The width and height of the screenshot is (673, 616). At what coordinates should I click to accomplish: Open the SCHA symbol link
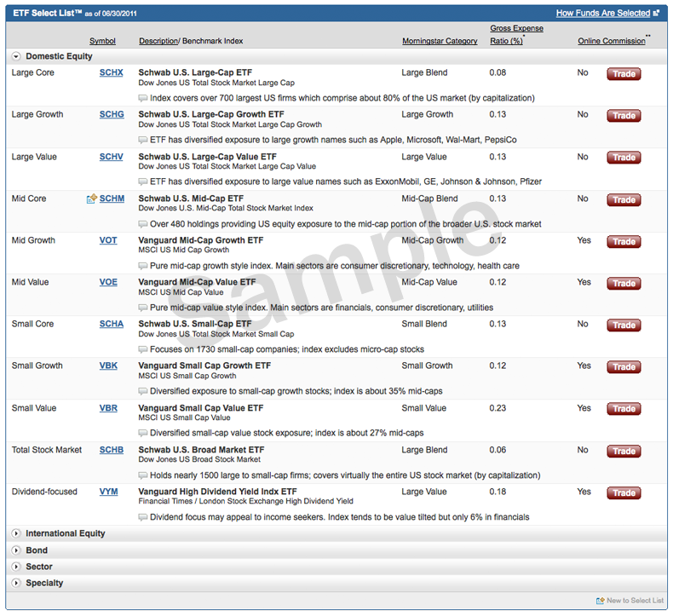(112, 324)
